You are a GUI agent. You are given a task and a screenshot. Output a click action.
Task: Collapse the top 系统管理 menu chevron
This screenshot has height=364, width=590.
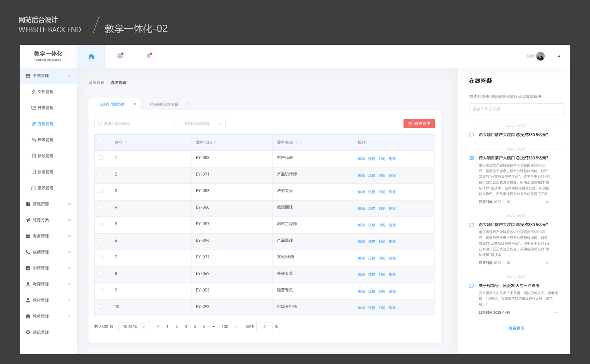[x=70, y=76]
